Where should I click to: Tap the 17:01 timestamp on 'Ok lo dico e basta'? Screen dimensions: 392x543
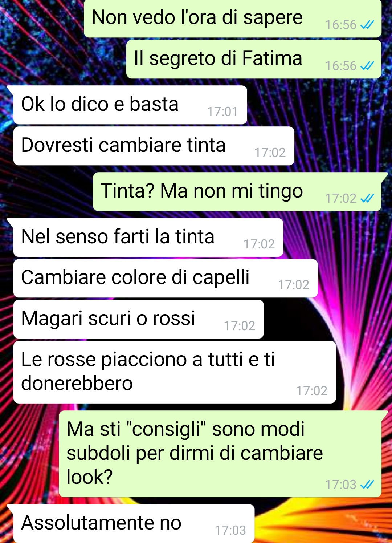[x=222, y=112]
